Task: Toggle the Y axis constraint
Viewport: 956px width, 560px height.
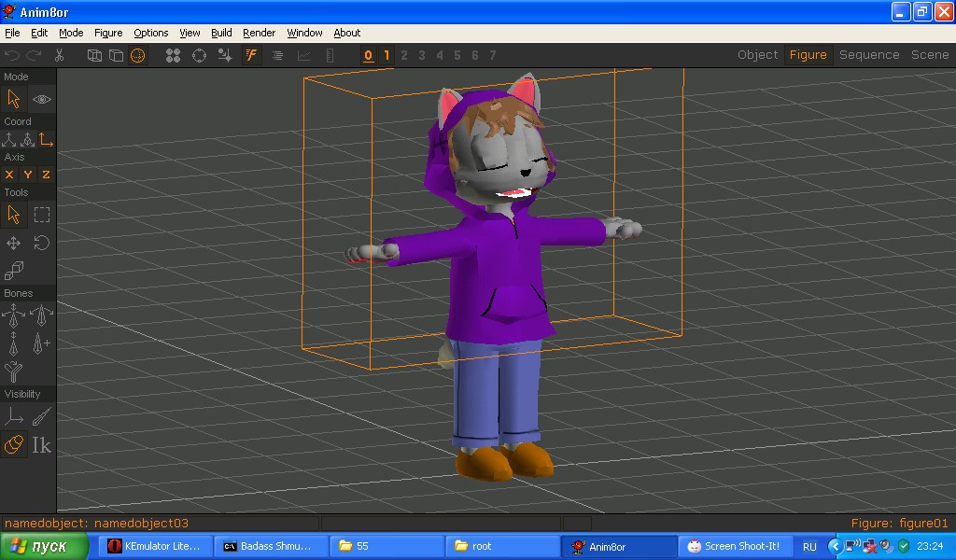Action: (x=28, y=175)
